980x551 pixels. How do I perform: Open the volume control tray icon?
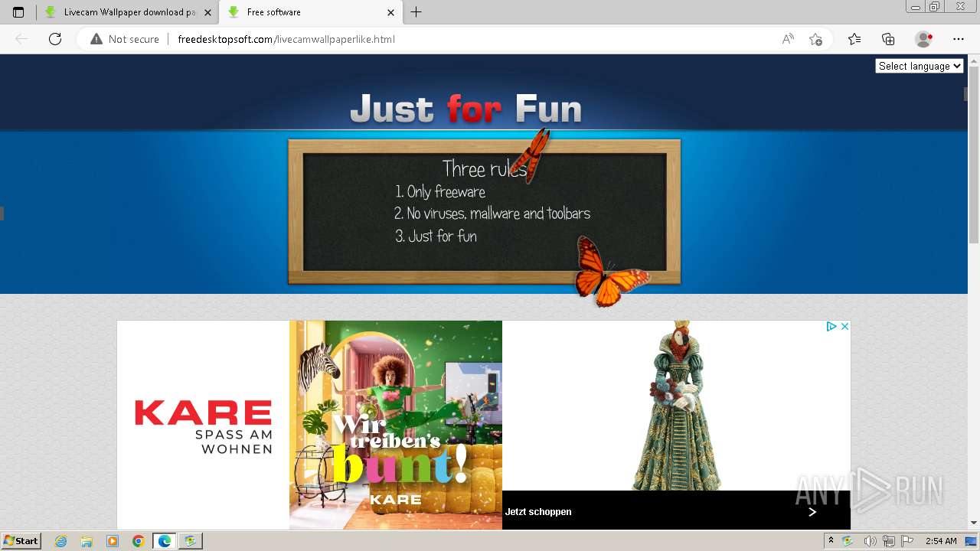pyautogui.click(x=870, y=541)
